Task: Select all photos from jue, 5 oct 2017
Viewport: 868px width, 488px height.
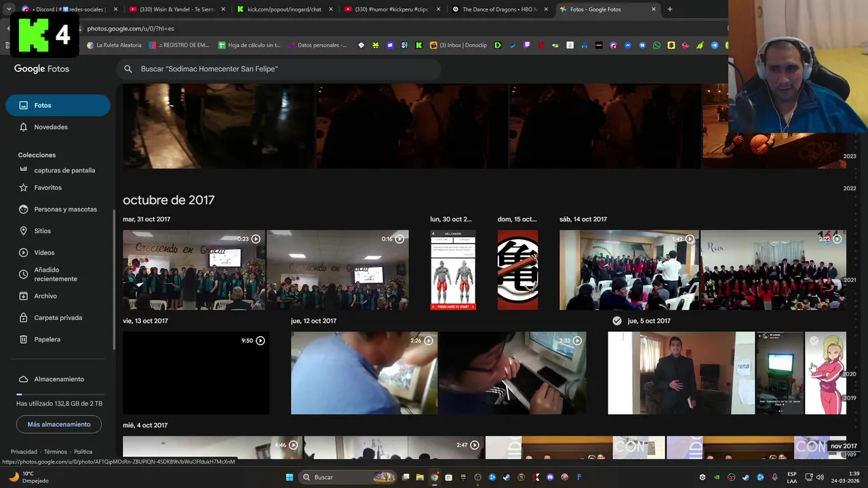Action: click(617, 321)
